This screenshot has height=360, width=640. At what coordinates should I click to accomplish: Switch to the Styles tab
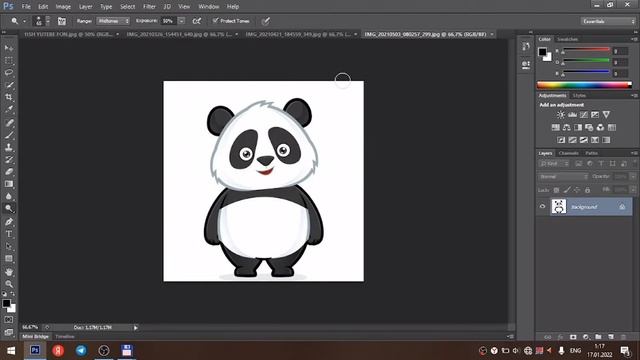(x=579, y=96)
